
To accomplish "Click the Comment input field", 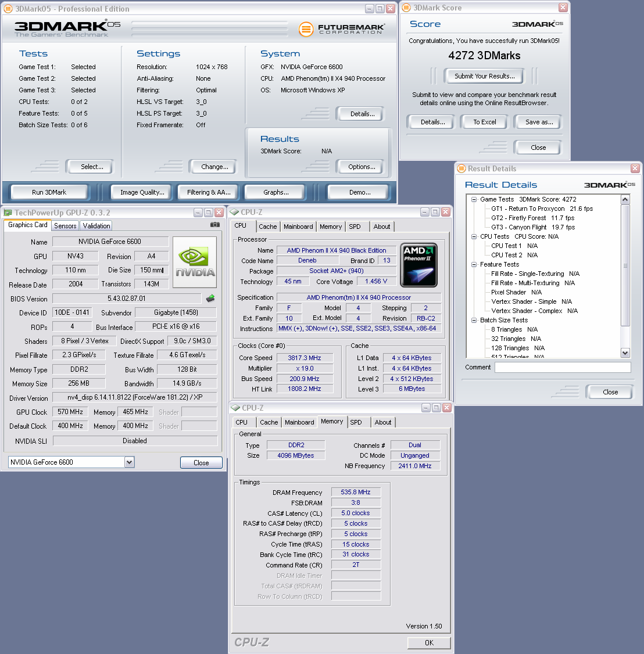I will click(x=563, y=368).
